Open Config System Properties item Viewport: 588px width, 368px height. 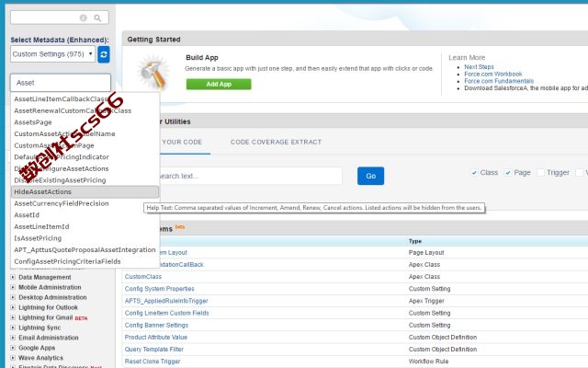tap(159, 289)
